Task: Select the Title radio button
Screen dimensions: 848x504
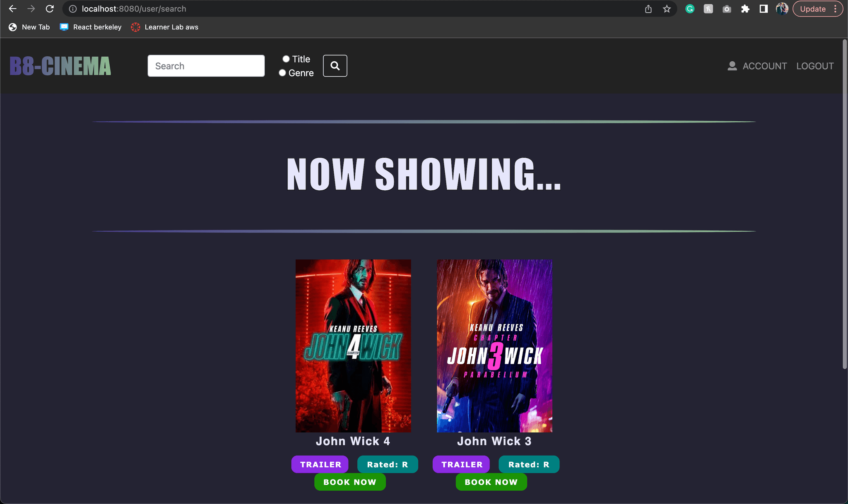Action: tap(286, 59)
